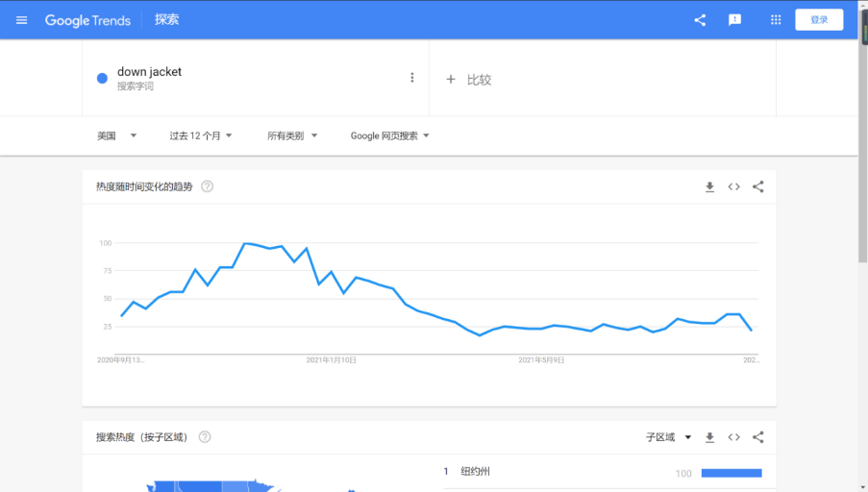Open the 所有类别 category dropdown
The width and height of the screenshot is (868, 492).
click(x=292, y=135)
